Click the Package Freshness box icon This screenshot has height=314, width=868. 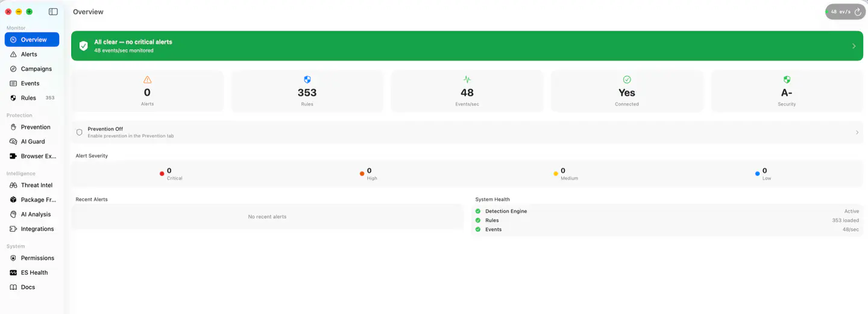[13, 199]
